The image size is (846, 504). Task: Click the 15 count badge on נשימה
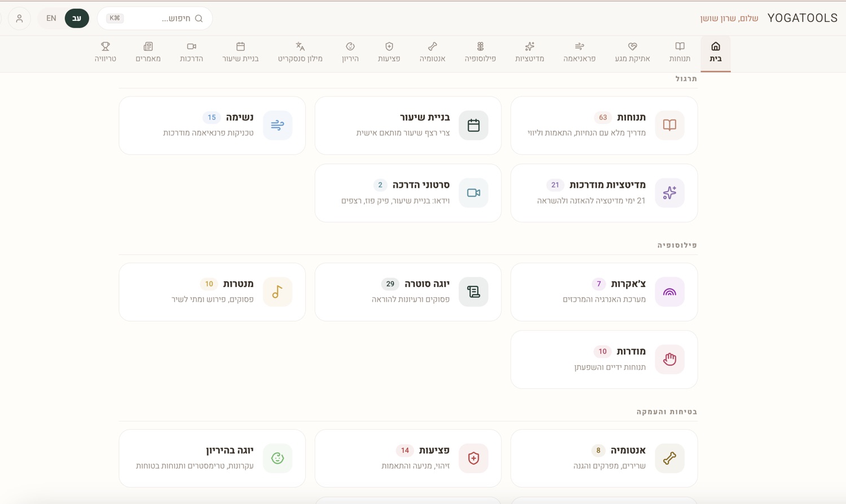tap(211, 117)
